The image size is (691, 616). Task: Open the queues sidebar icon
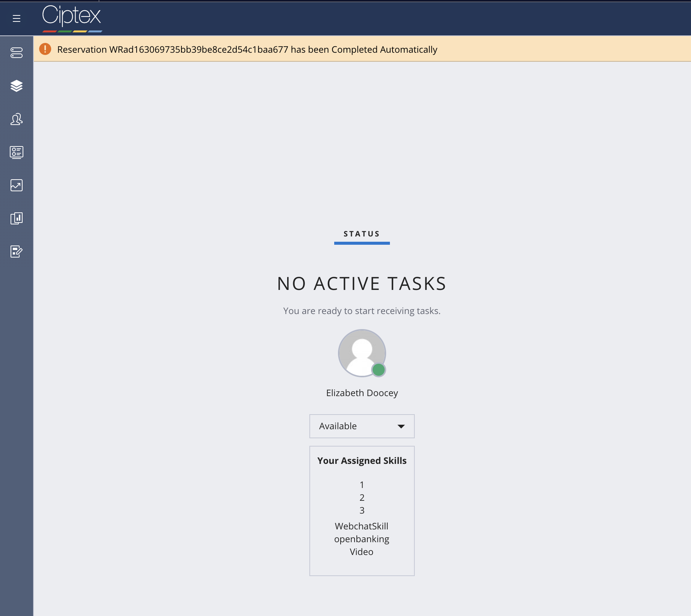pos(17,53)
